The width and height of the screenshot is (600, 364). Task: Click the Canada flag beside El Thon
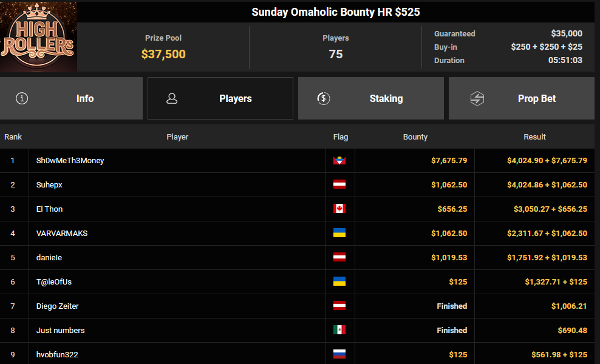[x=339, y=209]
